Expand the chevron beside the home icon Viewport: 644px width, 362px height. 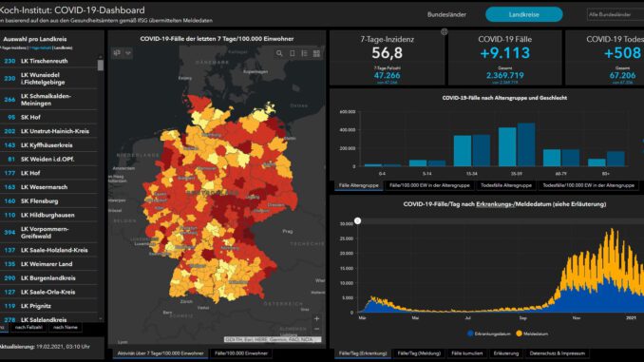click(x=128, y=53)
